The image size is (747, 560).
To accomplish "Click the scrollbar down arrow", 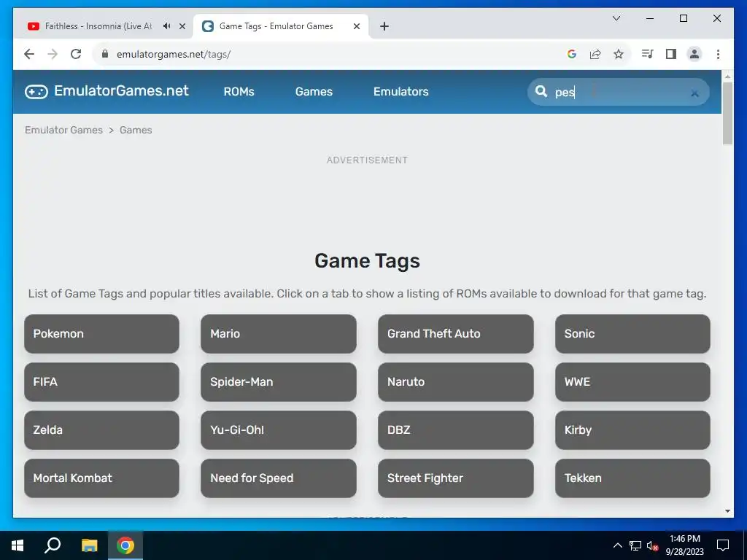I will tap(727, 511).
